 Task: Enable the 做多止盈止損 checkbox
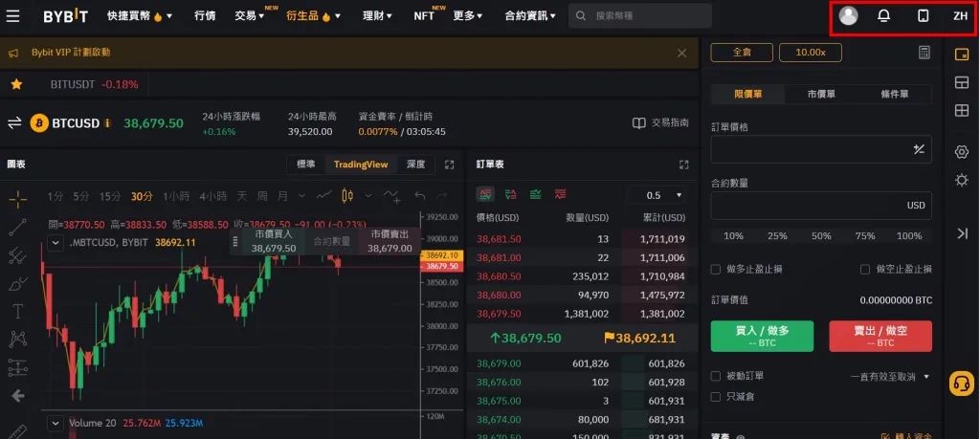[716, 270]
